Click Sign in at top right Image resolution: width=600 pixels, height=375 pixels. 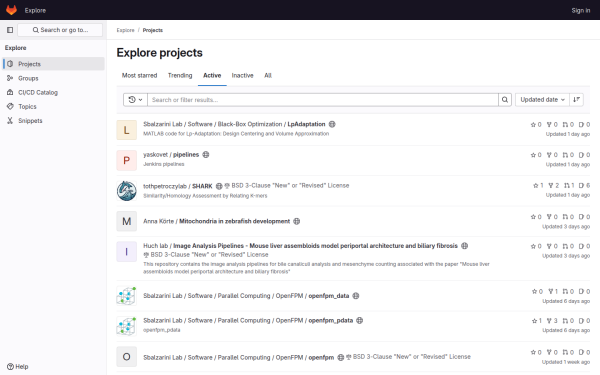click(580, 10)
